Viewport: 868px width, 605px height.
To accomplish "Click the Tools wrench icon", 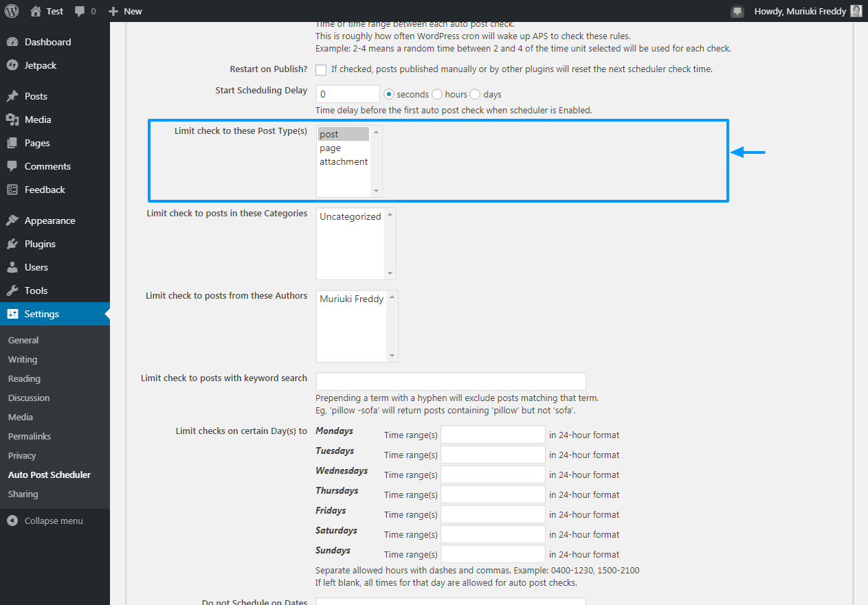I will pyautogui.click(x=12, y=290).
